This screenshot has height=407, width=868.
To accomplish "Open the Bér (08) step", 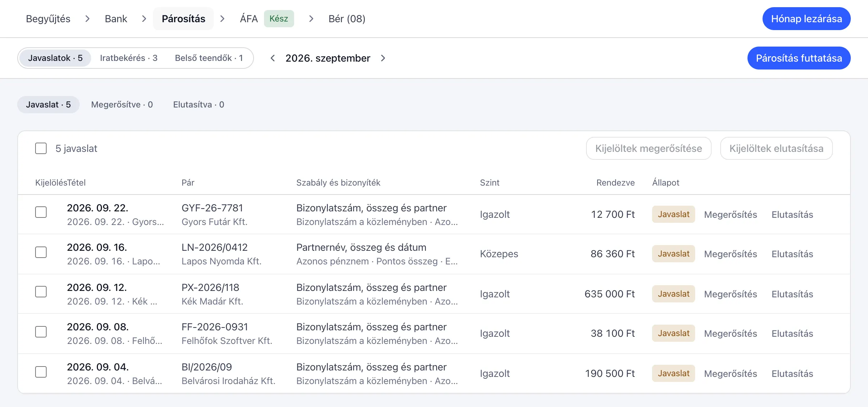I will coord(347,19).
